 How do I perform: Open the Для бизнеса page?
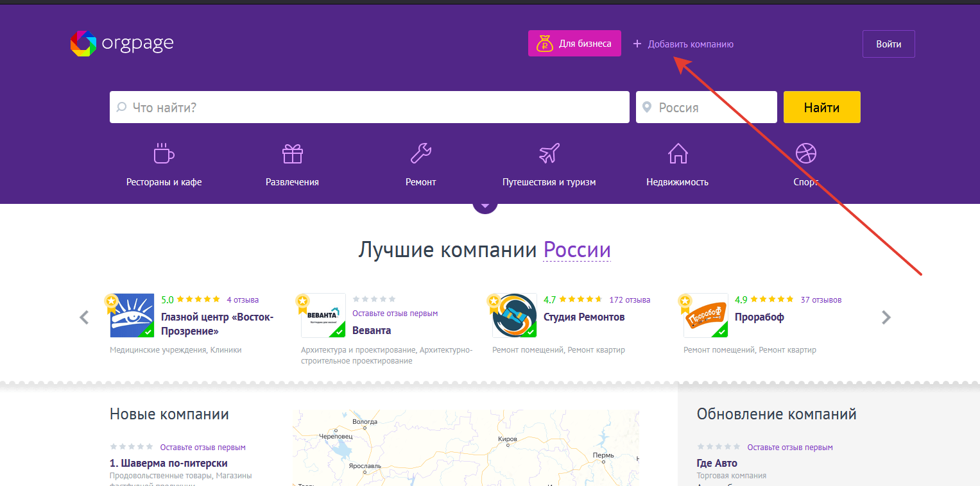[x=574, y=43]
